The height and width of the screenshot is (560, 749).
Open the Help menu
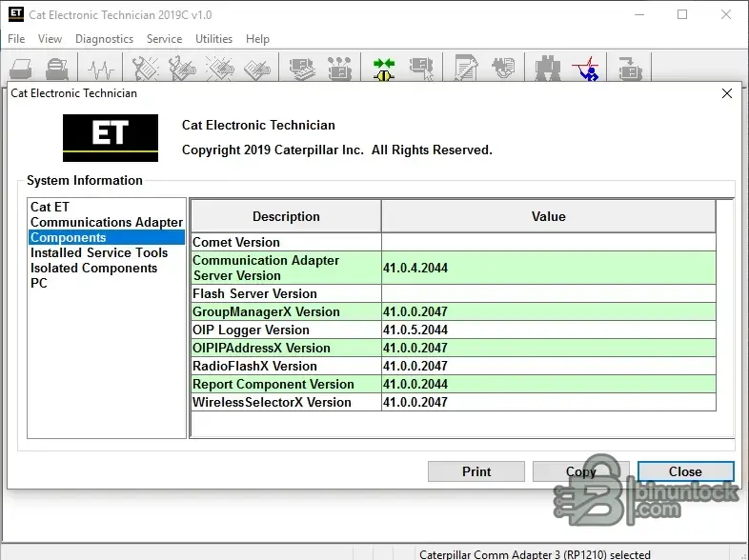257,39
